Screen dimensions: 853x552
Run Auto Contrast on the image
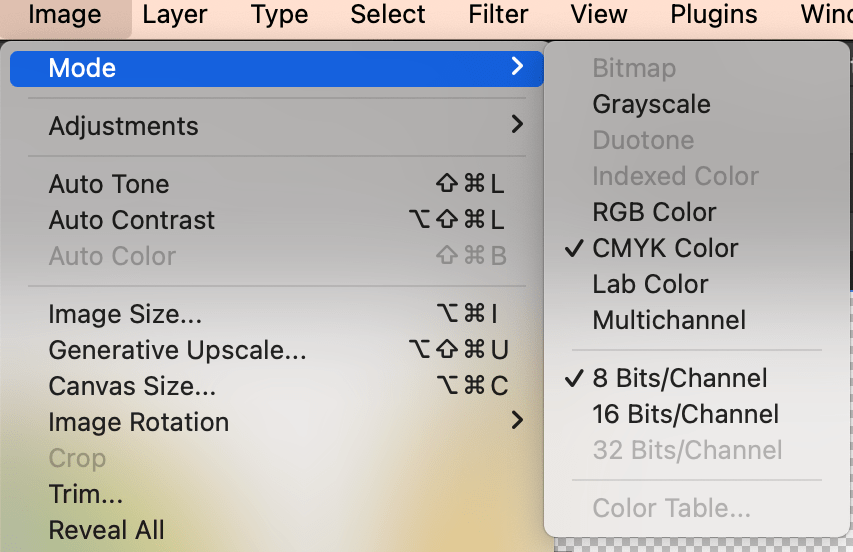(x=132, y=220)
